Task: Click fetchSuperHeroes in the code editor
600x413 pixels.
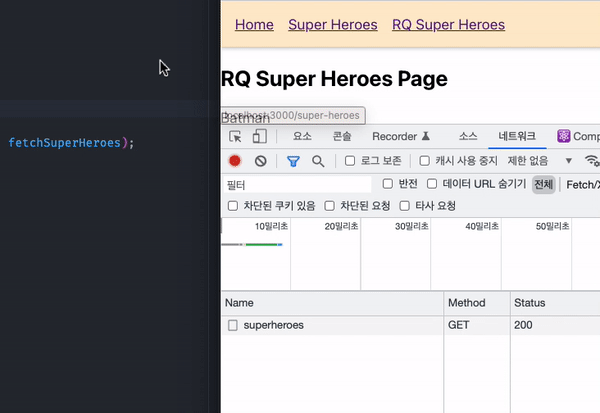Action: (64, 143)
